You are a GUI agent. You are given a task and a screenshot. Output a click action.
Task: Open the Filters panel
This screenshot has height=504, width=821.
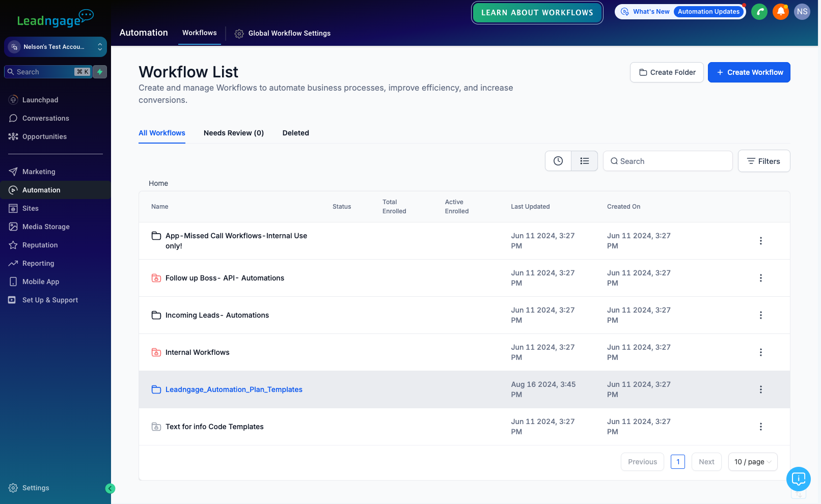pos(764,161)
